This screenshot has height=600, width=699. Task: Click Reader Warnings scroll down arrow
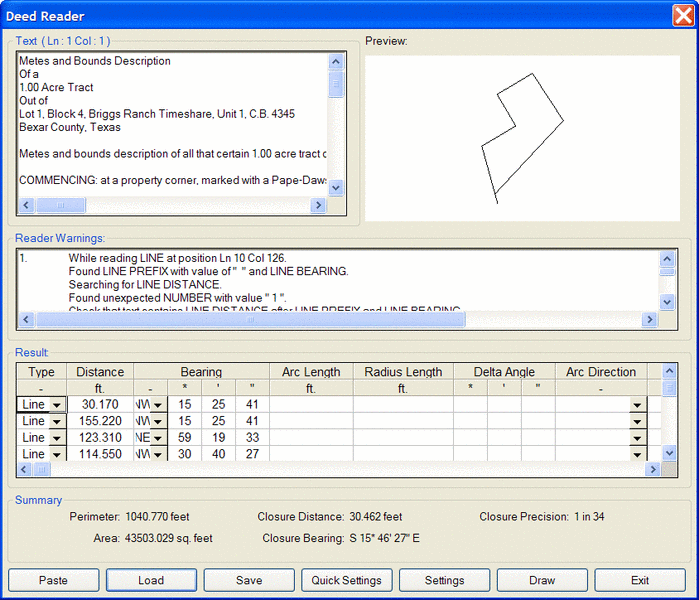pos(667,302)
